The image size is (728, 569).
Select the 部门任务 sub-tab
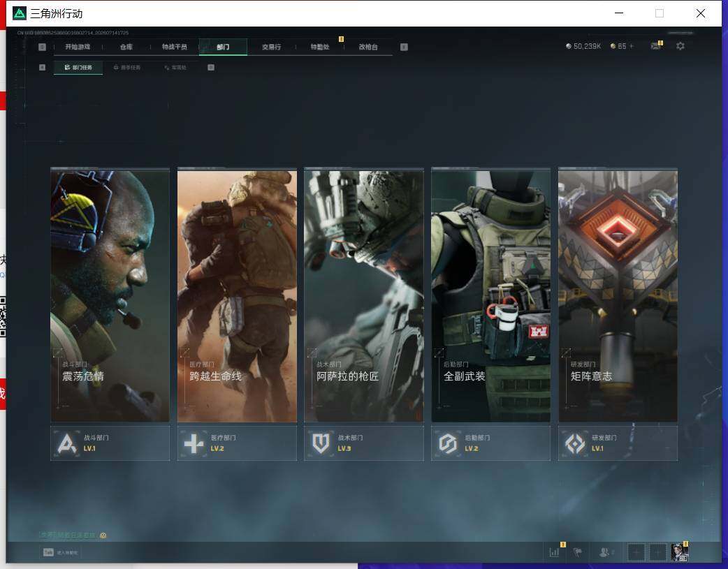tap(78, 67)
